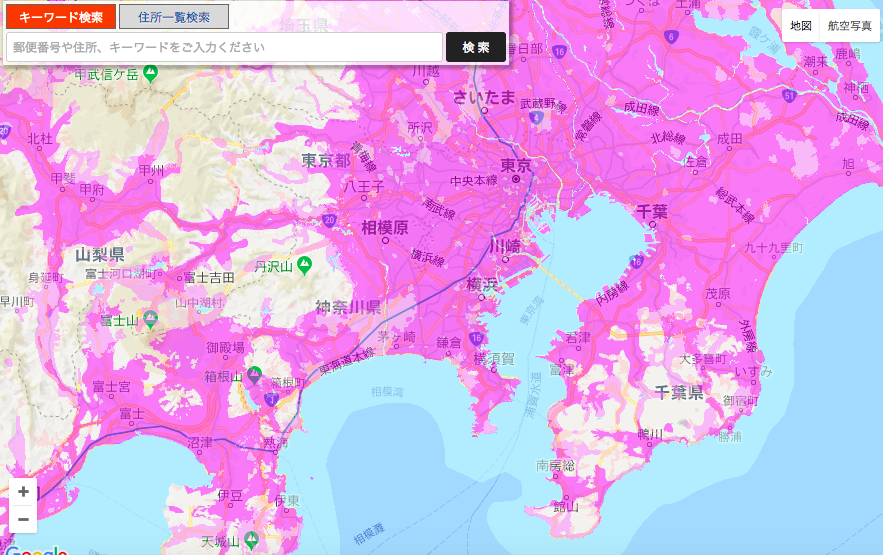The image size is (883, 555).
Task: Click the black 検索 button
Action: click(x=476, y=47)
